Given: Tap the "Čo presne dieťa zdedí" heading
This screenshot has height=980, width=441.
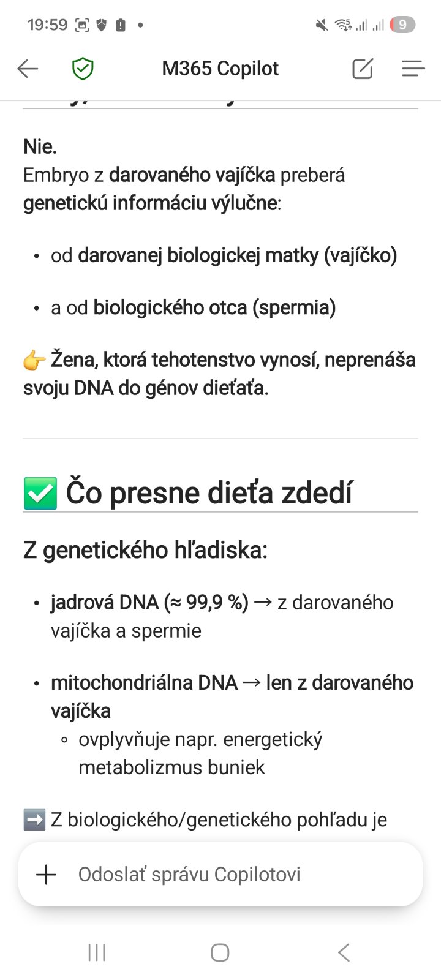Looking at the screenshot, I should pos(209,493).
